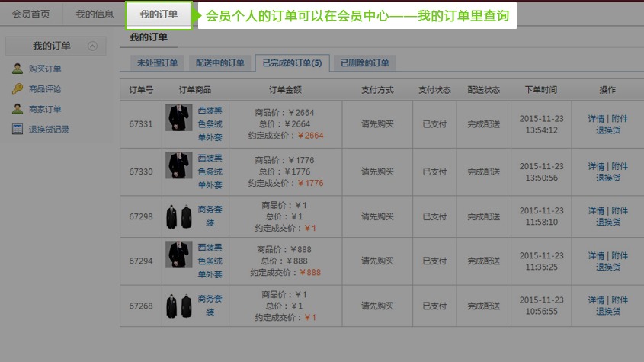Open product name link for order 67294
644x362 pixels.
click(210, 261)
